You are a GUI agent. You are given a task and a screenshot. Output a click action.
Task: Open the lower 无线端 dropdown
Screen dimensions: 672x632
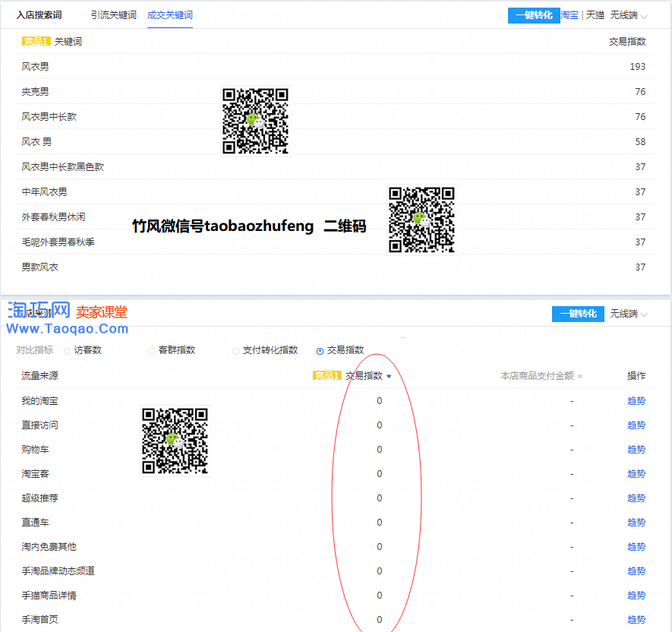pos(628,314)
